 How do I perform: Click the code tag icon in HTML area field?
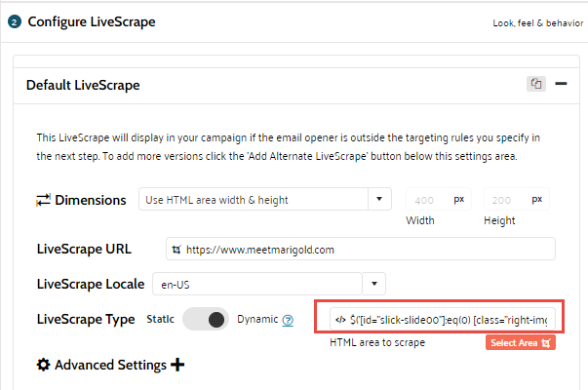click(x=339, y=319)
